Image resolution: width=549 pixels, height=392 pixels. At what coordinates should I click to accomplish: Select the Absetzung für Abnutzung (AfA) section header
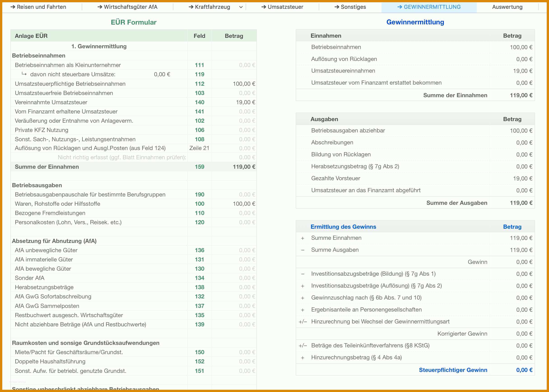point(54,241)
